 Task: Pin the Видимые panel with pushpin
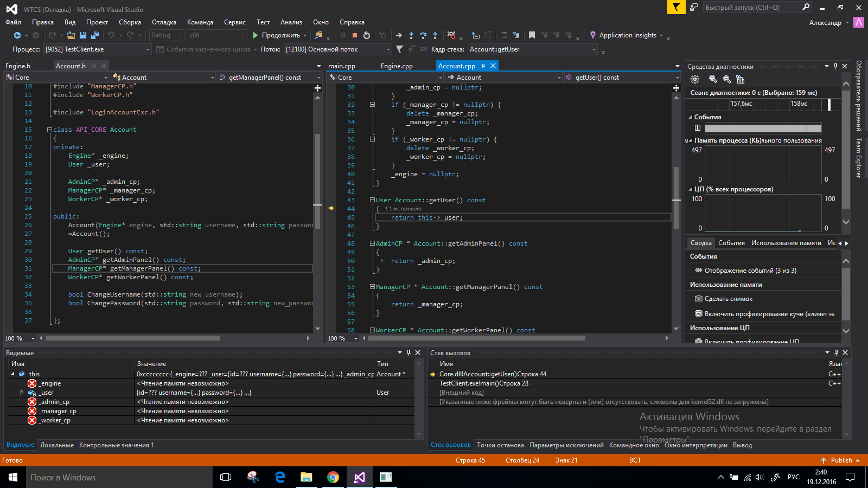(409, 352)
